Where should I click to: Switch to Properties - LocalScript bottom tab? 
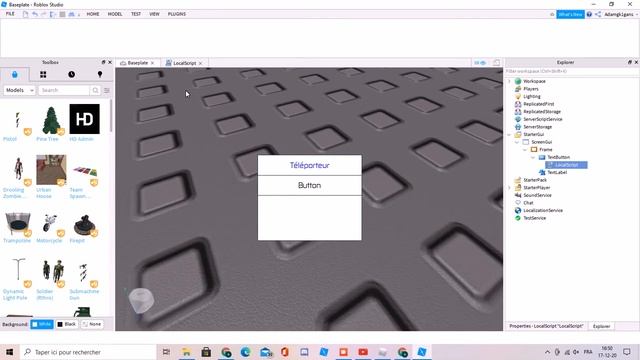pos(546,326)
